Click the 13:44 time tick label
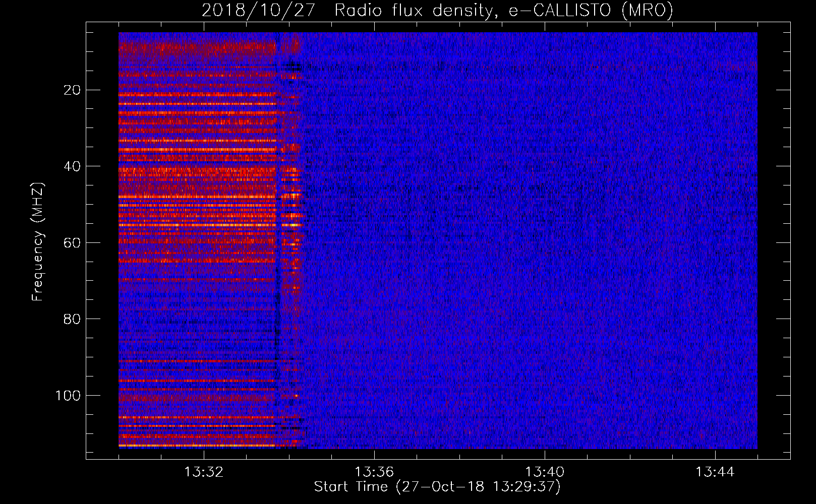 tap(715, 472)
